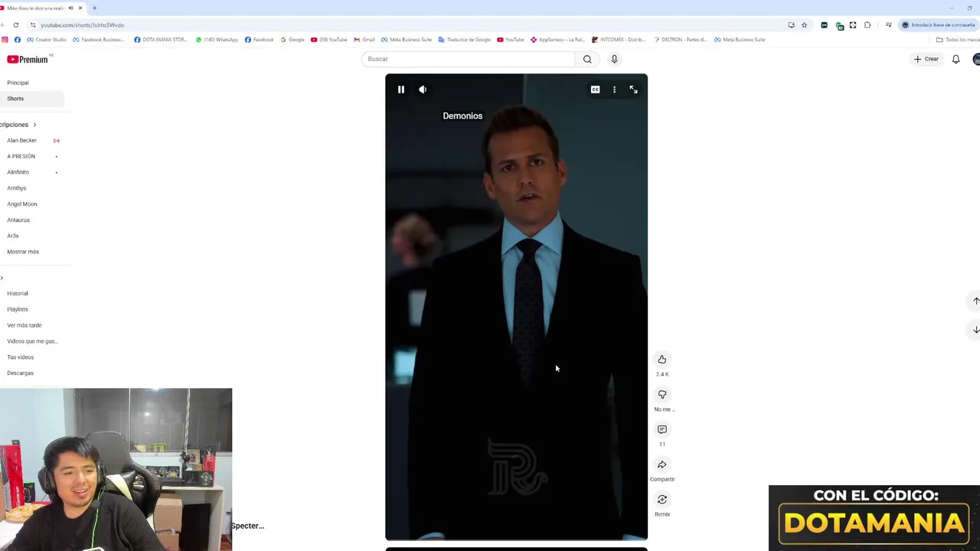Image resolution: width=980 pixels, height=551 pixels.
Task: Open Ar3s channel subscription
Action: point(12,236)
